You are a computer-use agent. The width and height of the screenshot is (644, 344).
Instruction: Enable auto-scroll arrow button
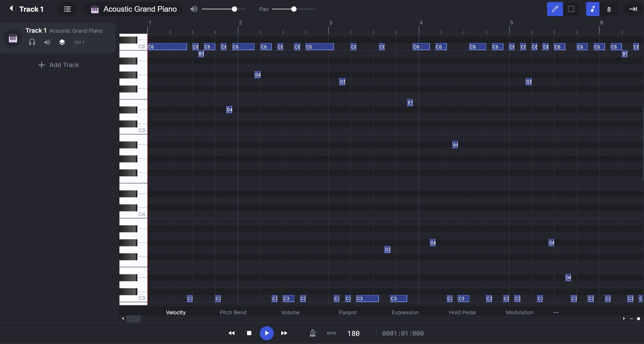(633, 9)
